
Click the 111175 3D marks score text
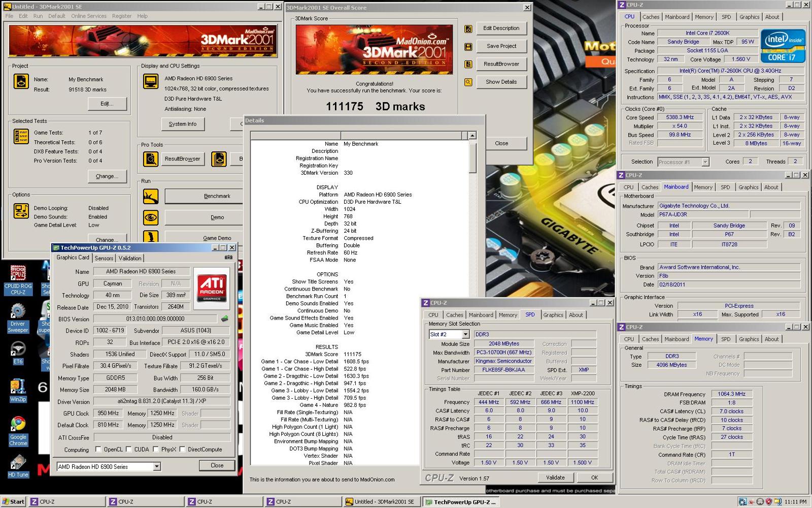tap(376, 107)
